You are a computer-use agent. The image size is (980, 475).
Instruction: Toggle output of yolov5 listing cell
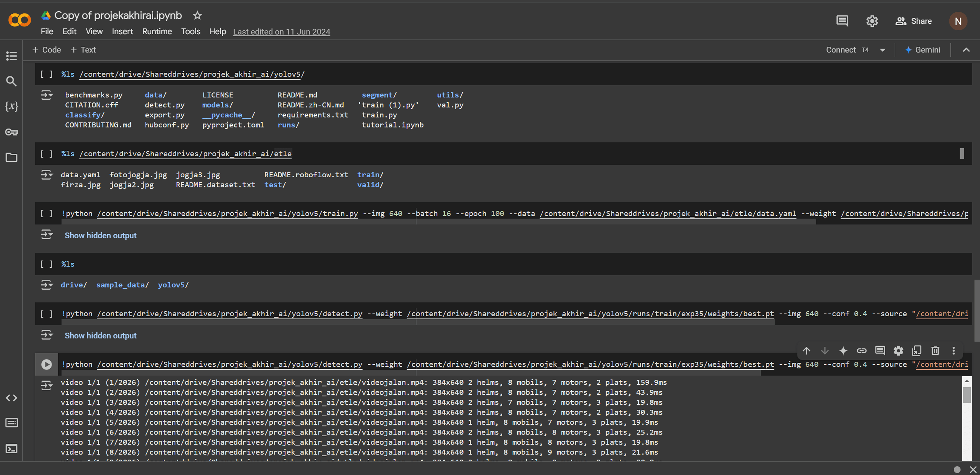click(46, 95)
